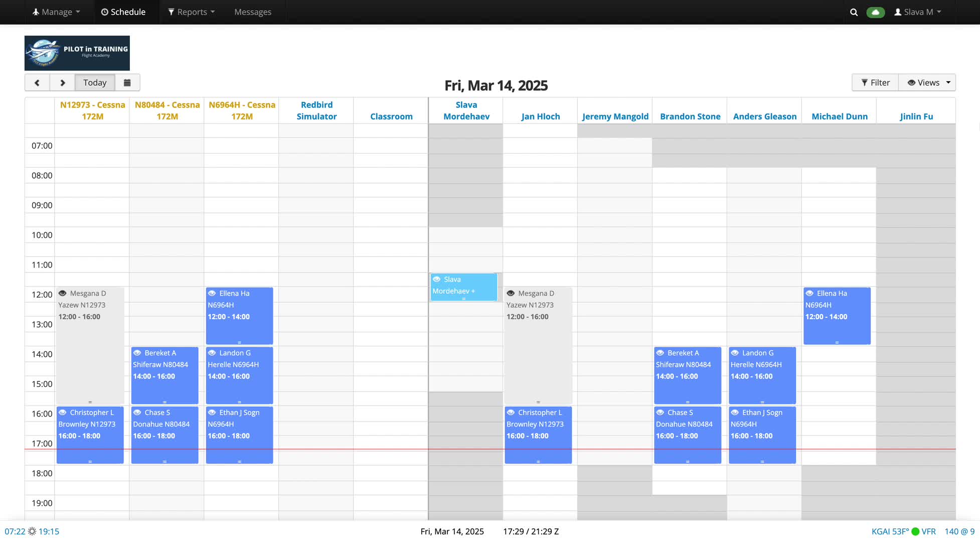980x542 pixels.
Task: Toggle eye icon on Mesgana D N12973 booking
Action: pyautogui.click(x=63, y=294)
